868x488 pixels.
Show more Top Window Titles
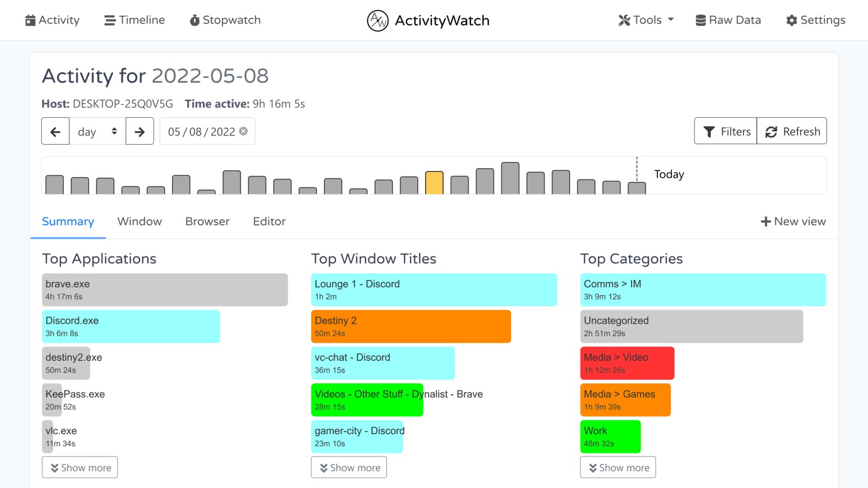coord(349,467)
